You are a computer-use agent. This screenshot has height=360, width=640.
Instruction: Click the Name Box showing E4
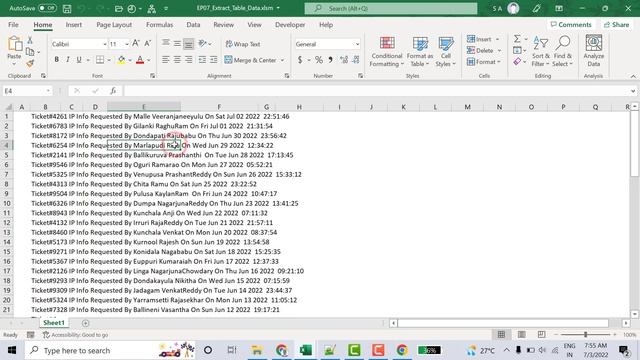[x=27, y=91]
